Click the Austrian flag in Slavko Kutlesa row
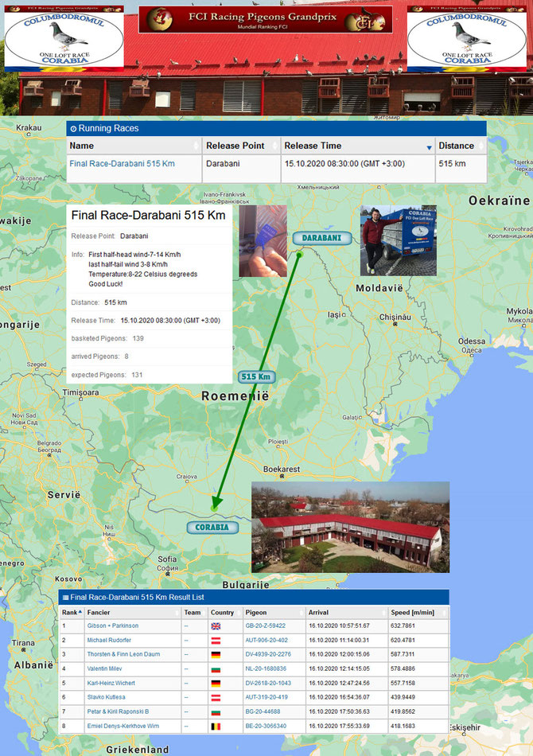Screen dimensions: 533x756 216,698
